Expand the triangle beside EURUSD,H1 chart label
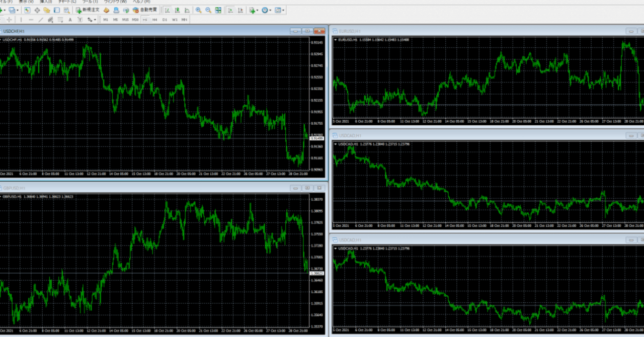This screenshot has height=337, width=644. click(336, 39)
